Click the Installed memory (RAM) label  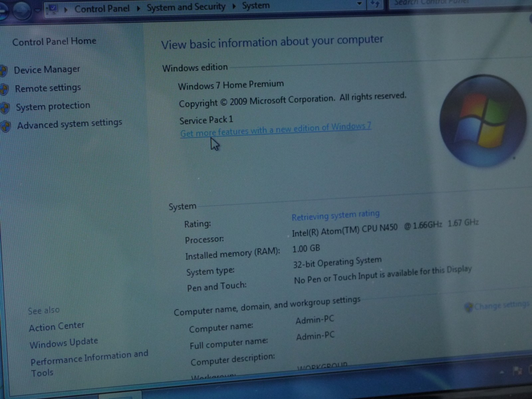233,254
